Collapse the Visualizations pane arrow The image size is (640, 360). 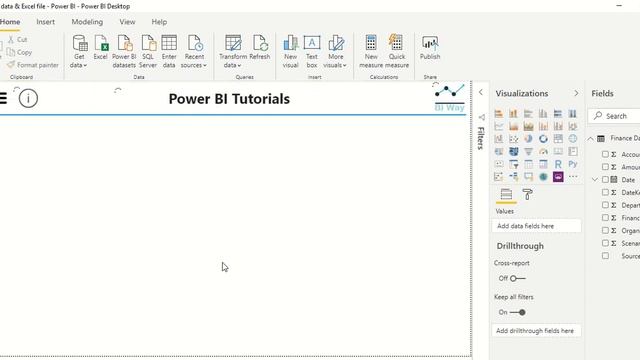click(x=576, y=93)
